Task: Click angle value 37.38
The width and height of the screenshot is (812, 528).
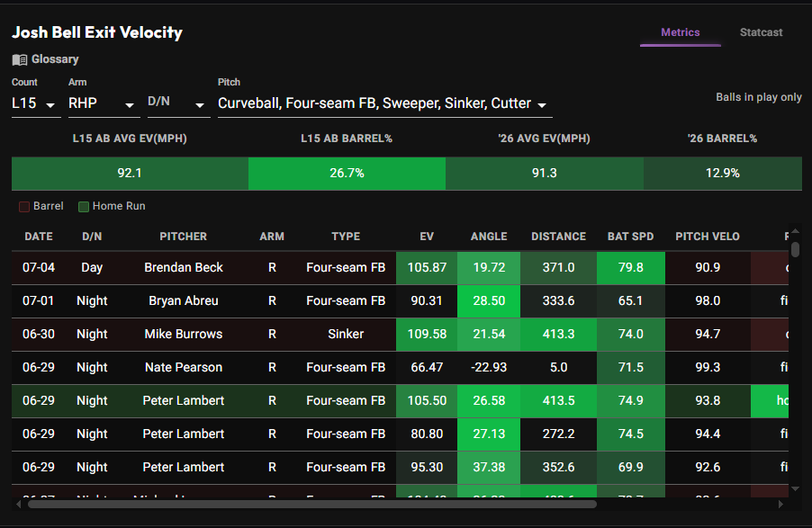Action: pyautogui.click(x=489, y=467)
